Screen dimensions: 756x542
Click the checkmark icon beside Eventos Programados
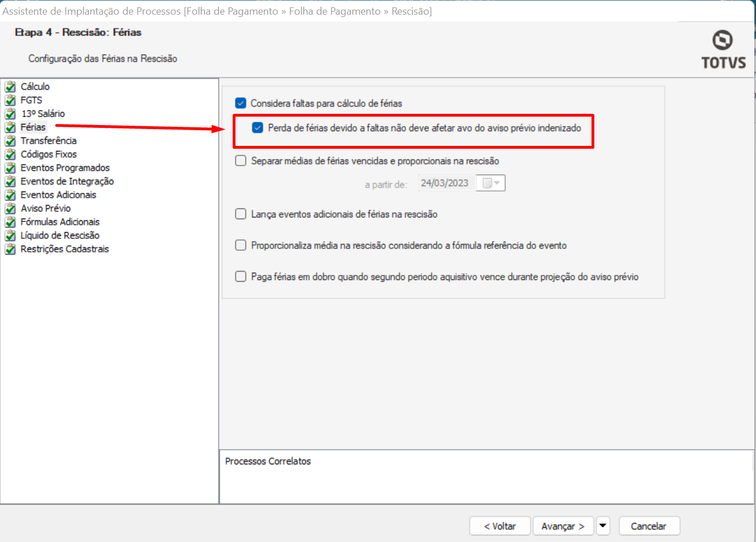(10, 168)
